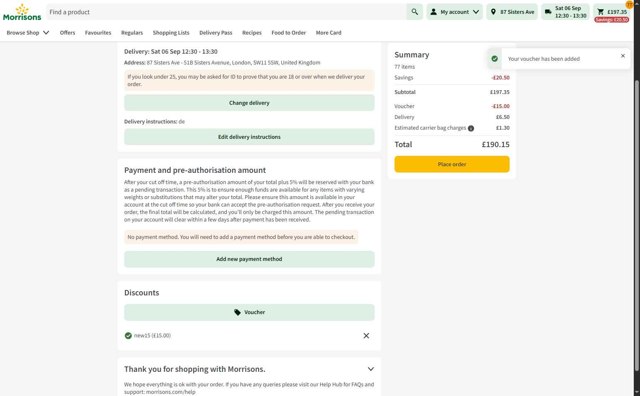Click the Change delivery button
640x396 pixels.
click(x=249, y=103)
